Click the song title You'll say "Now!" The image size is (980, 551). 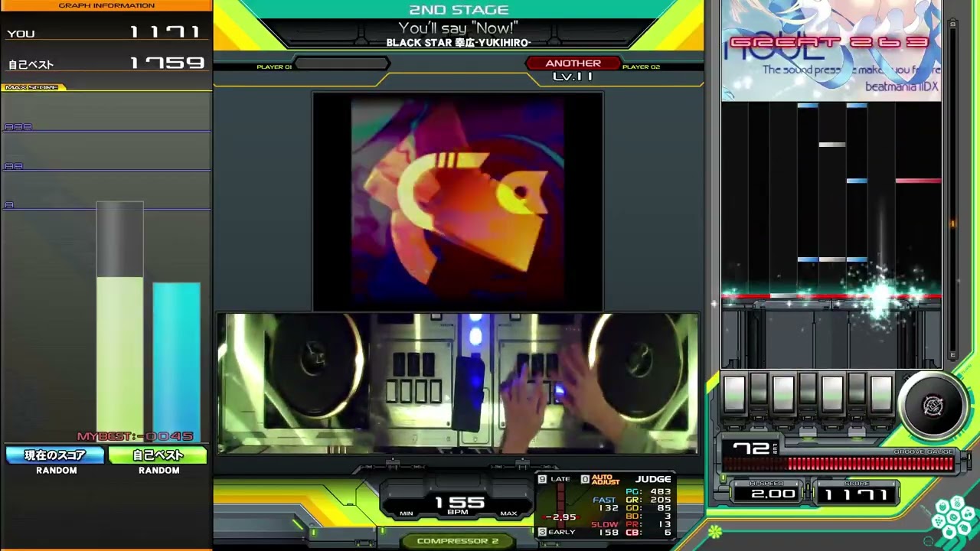pyautogui.click(x=458, y=29)
